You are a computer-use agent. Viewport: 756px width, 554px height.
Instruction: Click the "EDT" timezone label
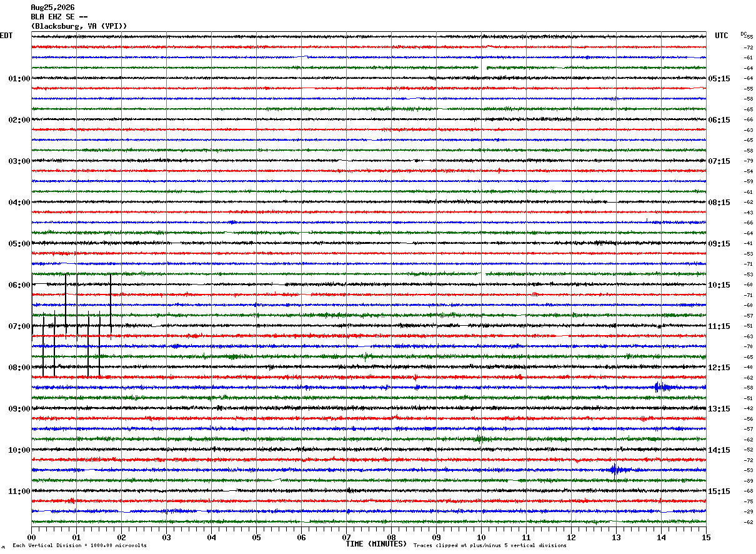click(6, 36)
